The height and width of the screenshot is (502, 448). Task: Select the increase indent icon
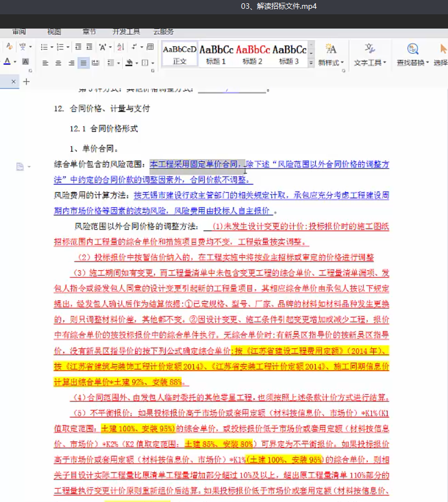pyautogui.click(x=89, y=46)
